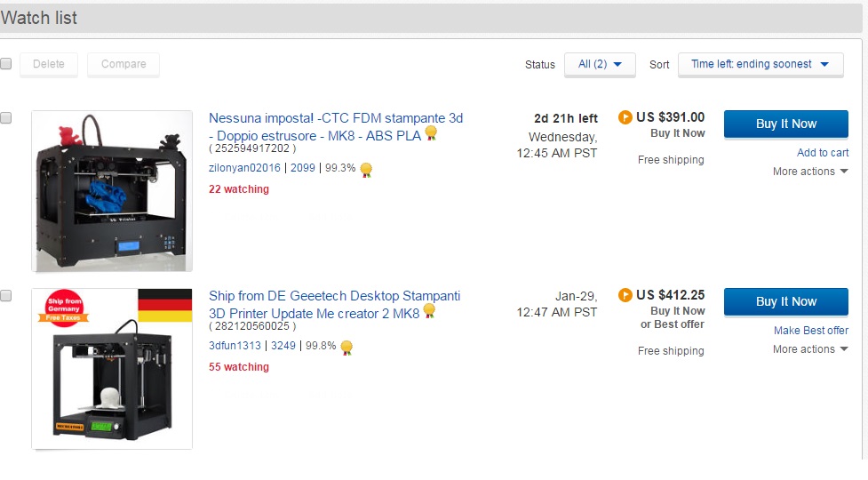Click the Compare button
Image resolution: width=868 pixels, height=480 pixels.
[123, 64]
